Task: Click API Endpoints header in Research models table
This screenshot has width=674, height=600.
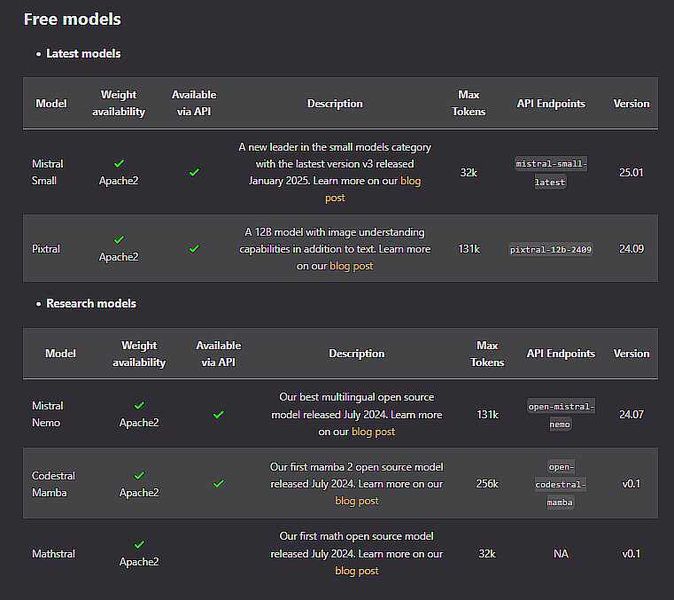Action: (x=561, y=353)
